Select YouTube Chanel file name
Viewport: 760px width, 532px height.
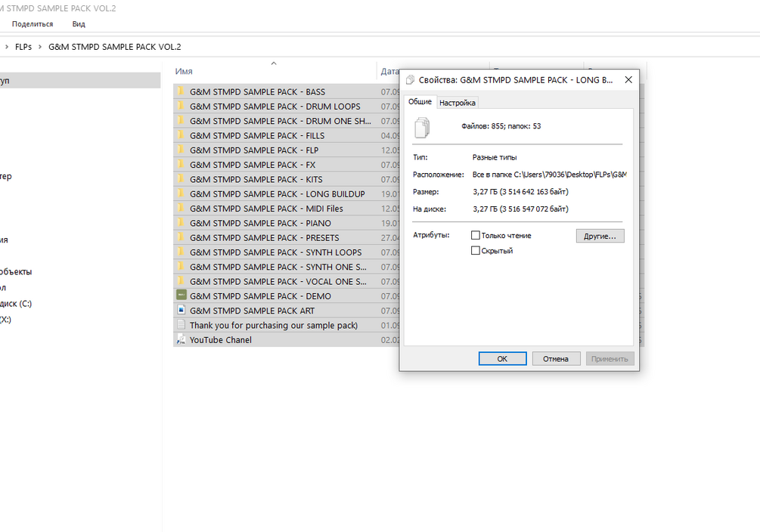pos(221,339)
